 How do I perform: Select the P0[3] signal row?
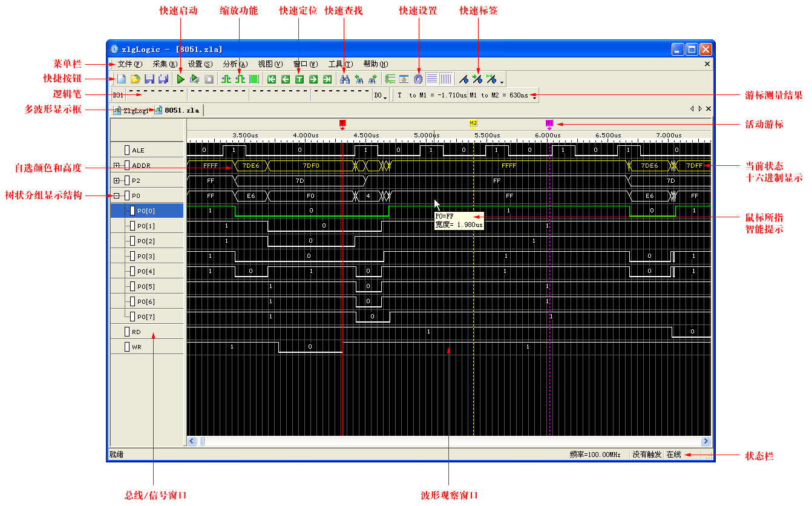pyautogui.click(x=146, y=256)
